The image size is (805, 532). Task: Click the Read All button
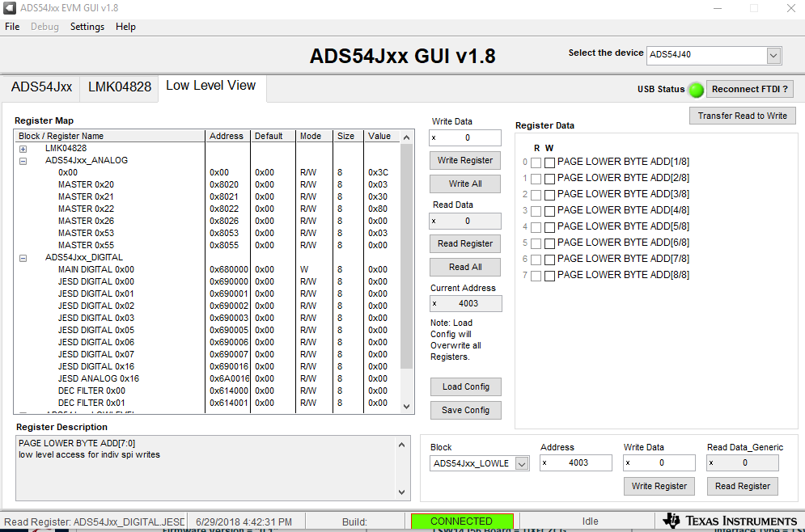(464, 268)
